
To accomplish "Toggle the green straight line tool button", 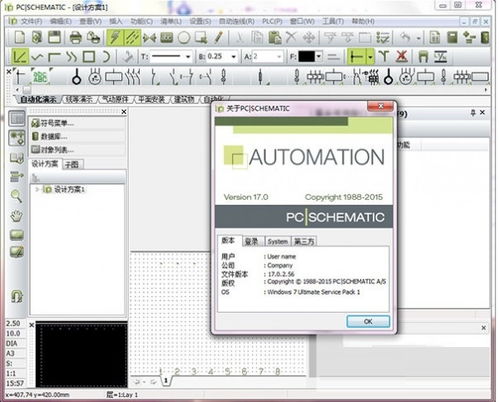I will tap(20, 57).
